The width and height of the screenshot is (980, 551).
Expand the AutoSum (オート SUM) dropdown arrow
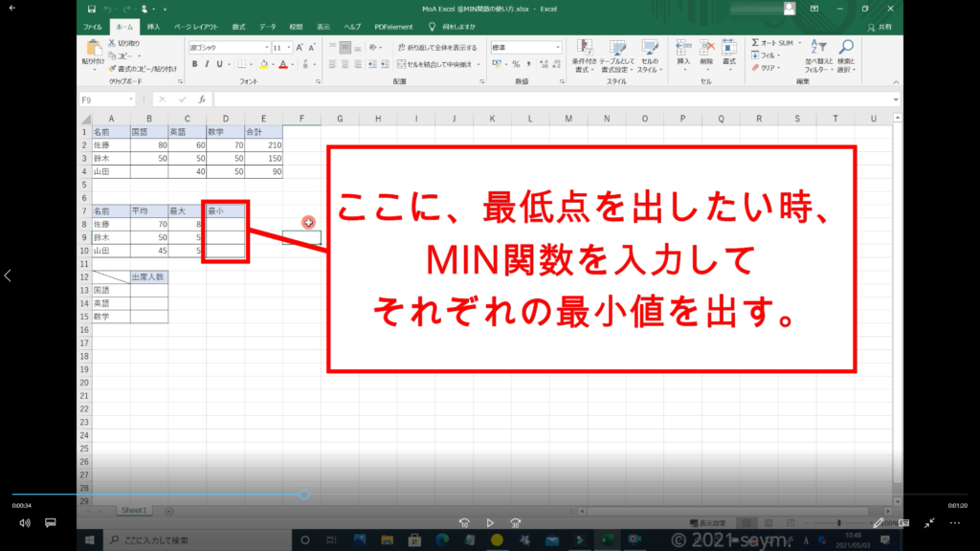pos(798,43)
